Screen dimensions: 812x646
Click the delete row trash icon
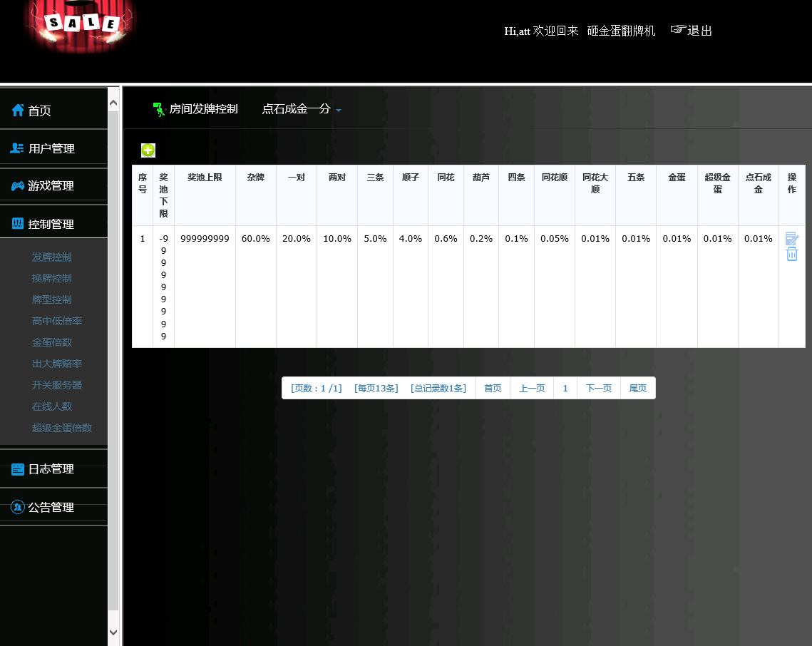coord(791,255)
